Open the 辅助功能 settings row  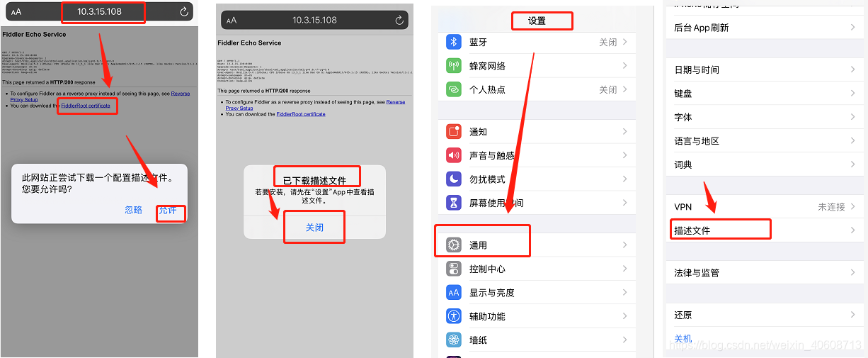[536, 316]
